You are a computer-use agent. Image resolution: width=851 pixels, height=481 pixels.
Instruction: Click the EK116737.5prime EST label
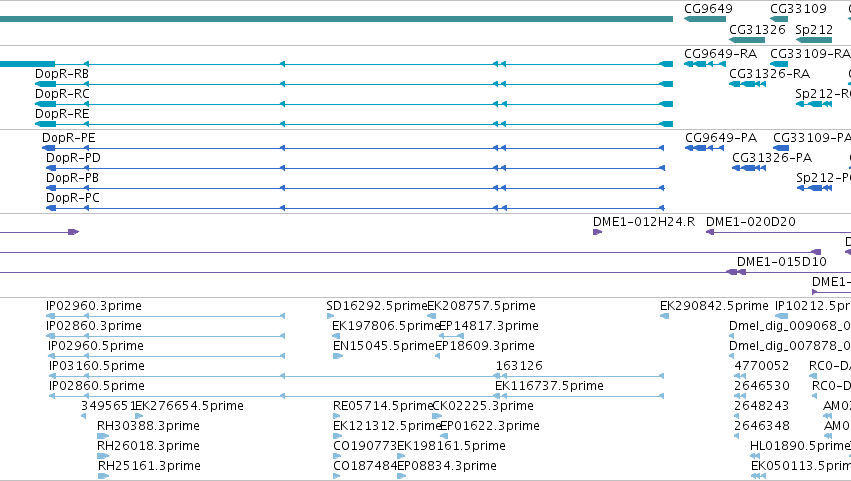pyautogui.click(x=549, y=387)
